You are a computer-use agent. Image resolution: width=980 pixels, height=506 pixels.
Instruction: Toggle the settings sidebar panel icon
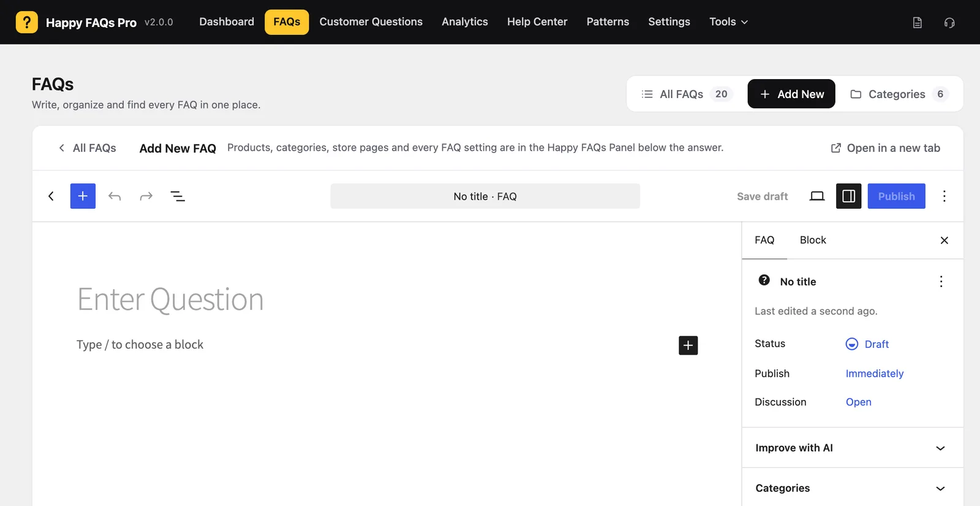click(x=849, y=196)
